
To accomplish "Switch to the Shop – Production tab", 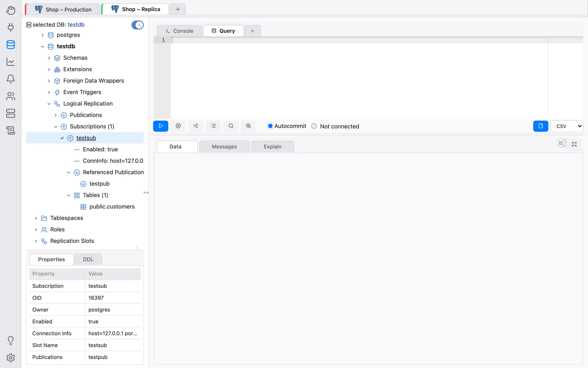I will pos(63,9).
